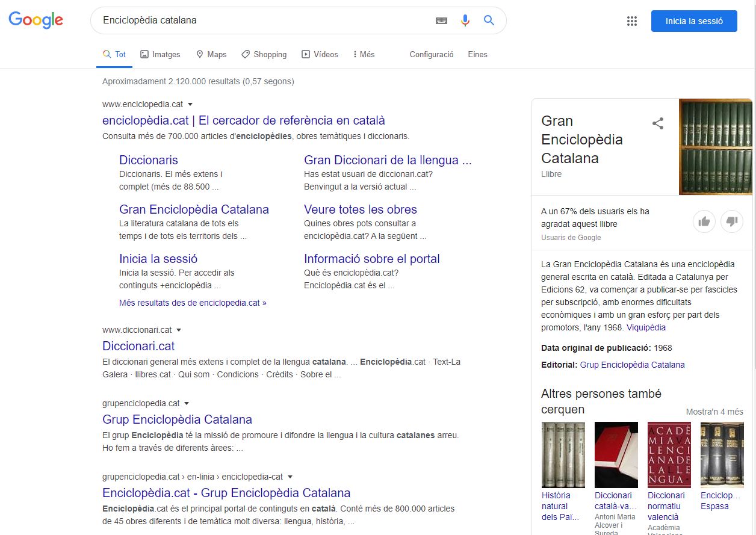Open the Shopping tab

(264, 54)
